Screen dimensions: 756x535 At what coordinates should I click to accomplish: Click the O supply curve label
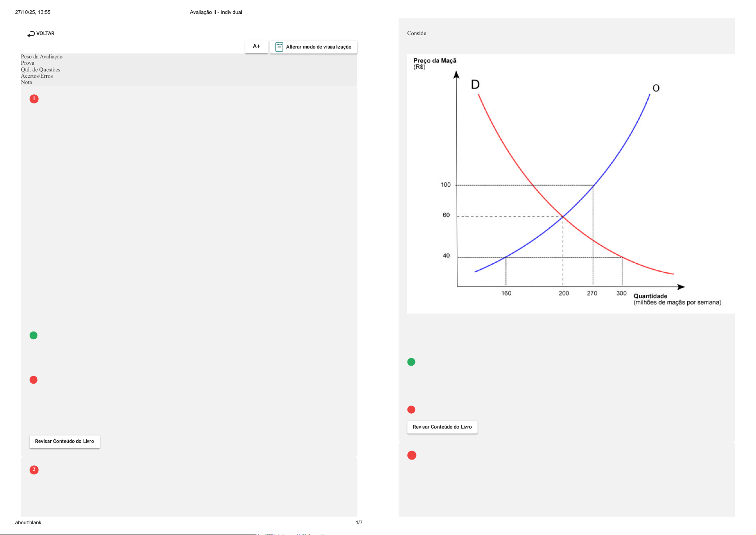click(656, 88)
